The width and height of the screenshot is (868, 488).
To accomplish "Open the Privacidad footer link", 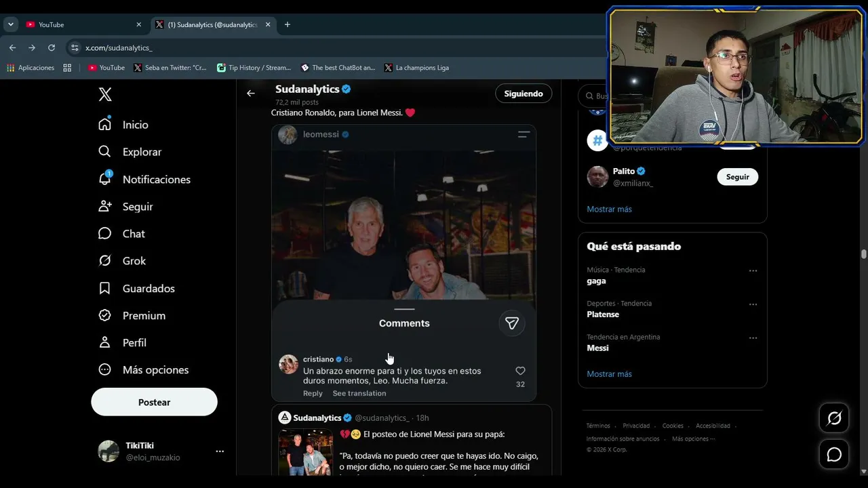I will pos(636,426).
